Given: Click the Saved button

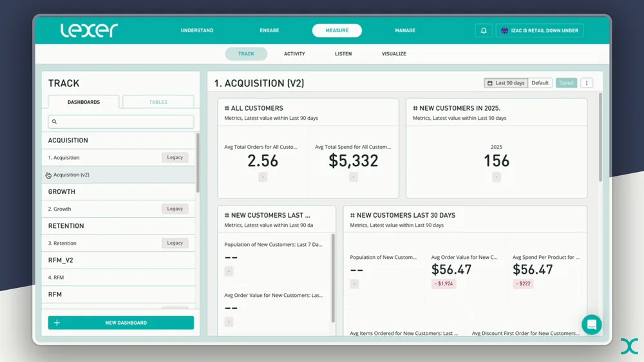Looking at the screenshot, I should coord(566,83).
